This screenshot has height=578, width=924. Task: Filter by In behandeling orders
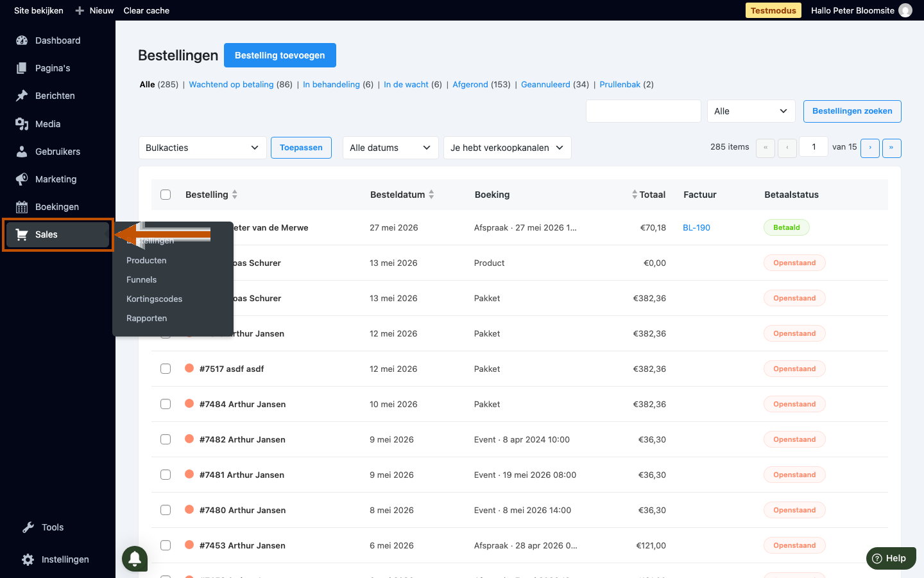(x=331, y=84)
